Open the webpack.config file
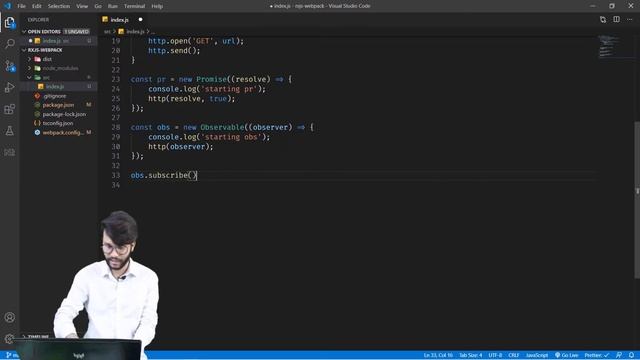640x360 pixels. click(63, 133)
